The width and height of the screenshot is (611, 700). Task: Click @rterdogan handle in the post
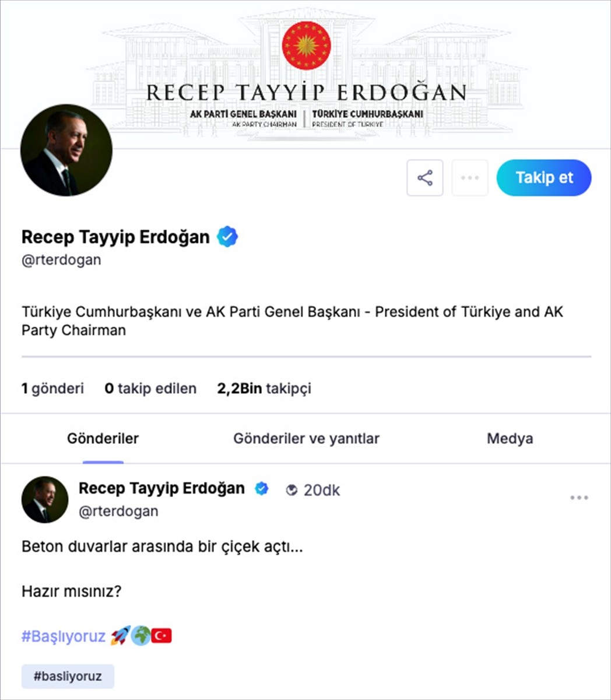coord(118,511)
